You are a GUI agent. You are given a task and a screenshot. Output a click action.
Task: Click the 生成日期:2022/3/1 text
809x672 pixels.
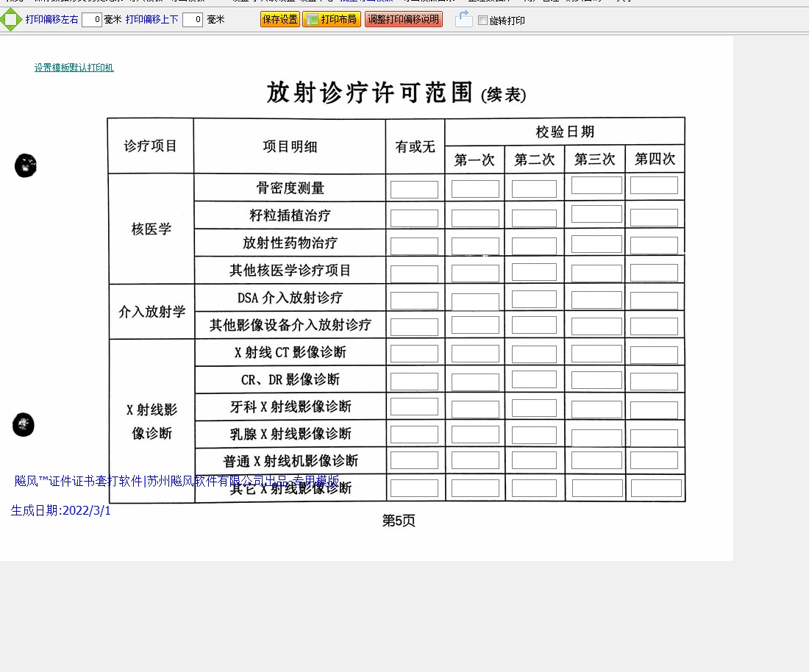point(61,510)
